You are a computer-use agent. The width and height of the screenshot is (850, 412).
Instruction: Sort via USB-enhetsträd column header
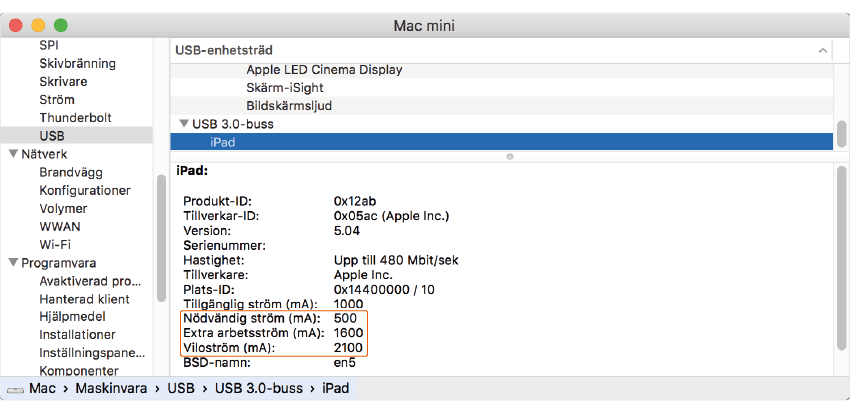point(223,50)
